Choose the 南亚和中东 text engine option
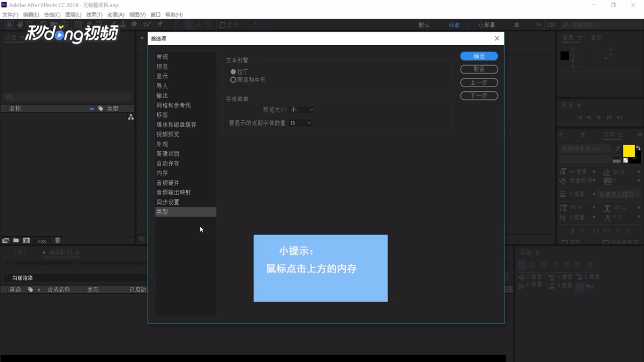The image size is (644, 362). (x=233, y=80)
